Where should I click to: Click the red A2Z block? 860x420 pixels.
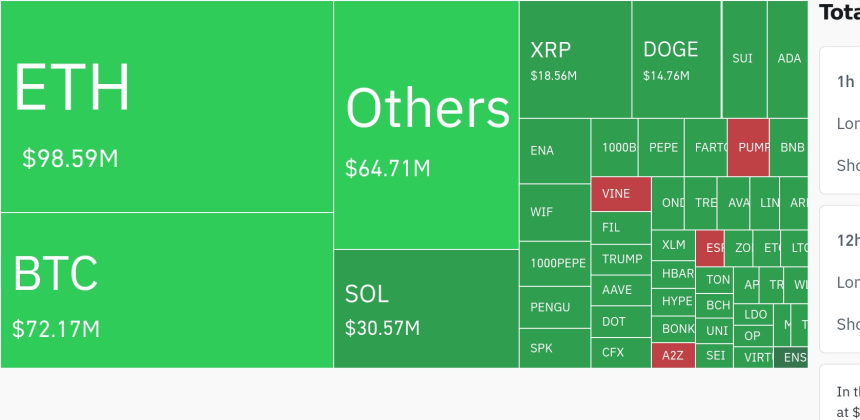point(673,355)
